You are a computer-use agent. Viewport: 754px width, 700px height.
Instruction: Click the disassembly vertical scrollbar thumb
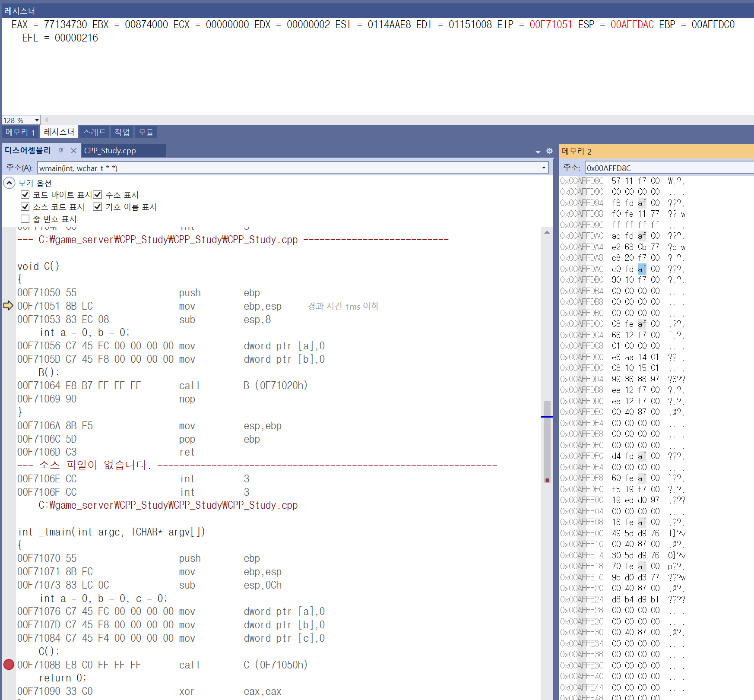coord(547,443)
